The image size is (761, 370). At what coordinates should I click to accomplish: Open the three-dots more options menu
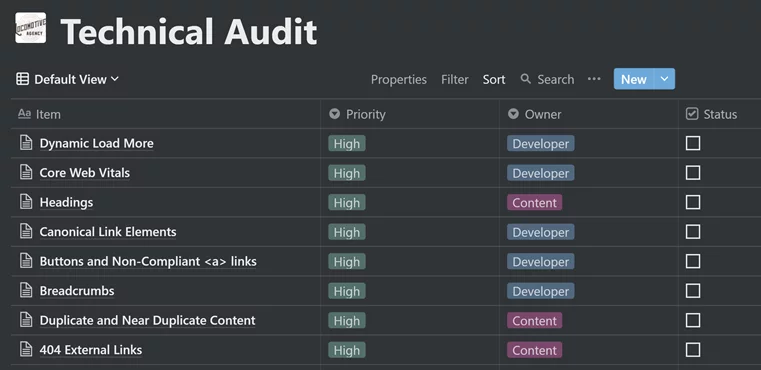click(x=594, y=79)
